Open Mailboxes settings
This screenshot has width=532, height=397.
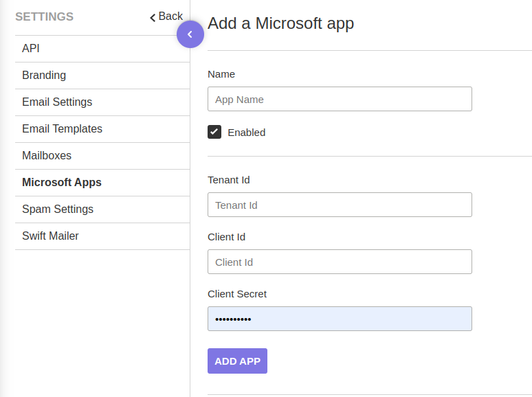click(102, 156)
